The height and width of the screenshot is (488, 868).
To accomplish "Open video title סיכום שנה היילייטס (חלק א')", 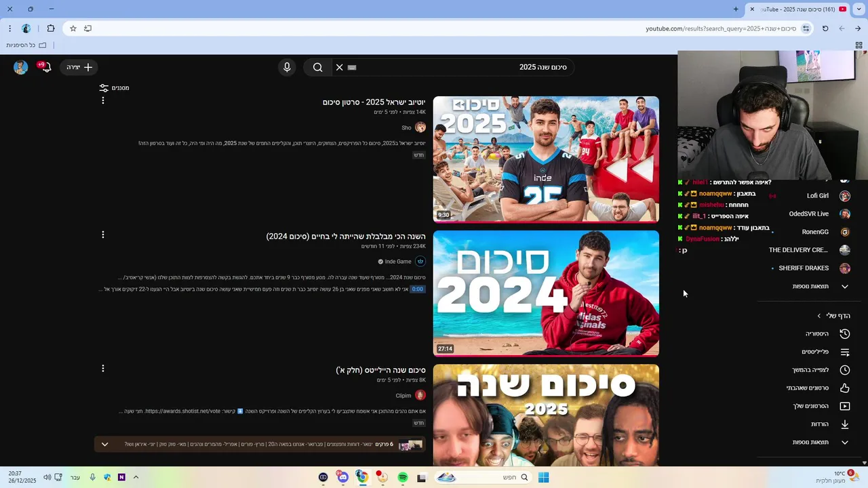I will pos(380,370).
